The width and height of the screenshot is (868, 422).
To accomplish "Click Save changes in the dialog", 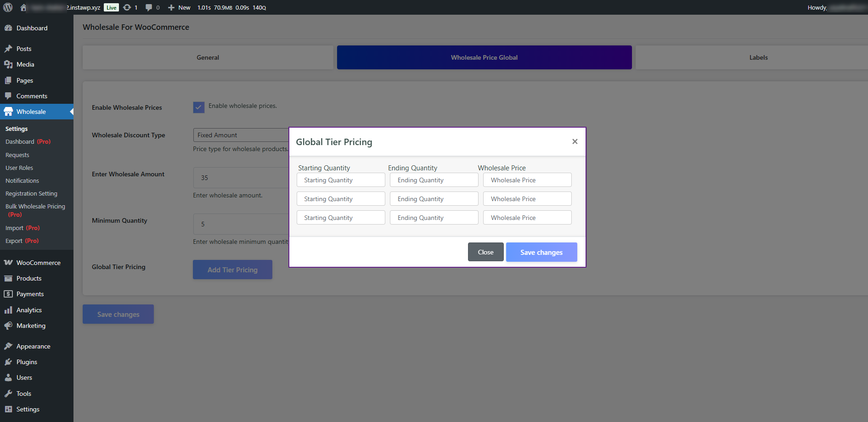I will (541, 252).
